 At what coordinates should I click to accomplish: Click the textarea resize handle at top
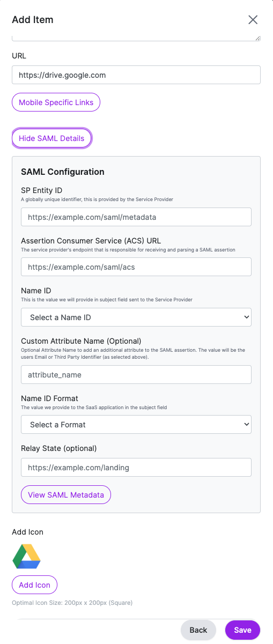click(x=258, y=39)
